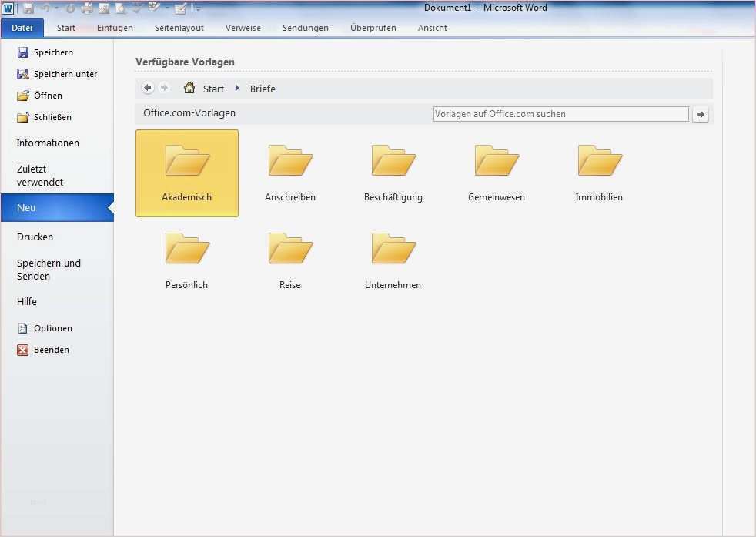Switch to the Seitenlayout ribbon tab

(x=179, y=28)
